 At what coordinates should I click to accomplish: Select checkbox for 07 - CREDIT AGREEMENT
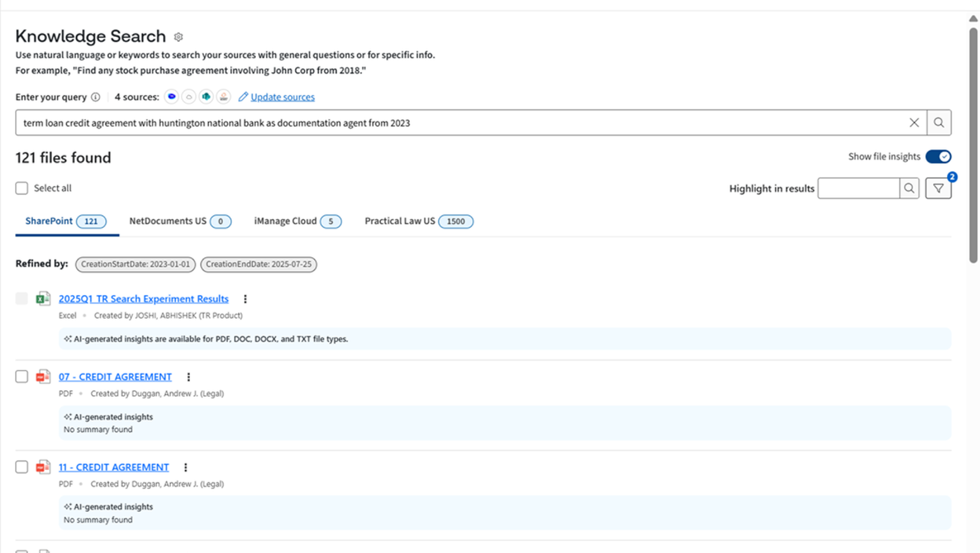pos(22,377)
